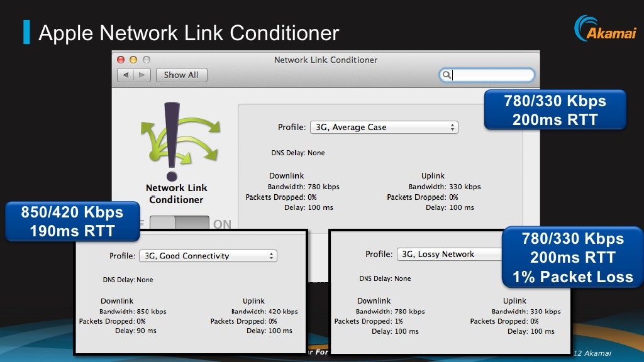Click the 'Bandwidth: 420 kbps' text
This screenshot has width=644, height=362.
point(265,312)
